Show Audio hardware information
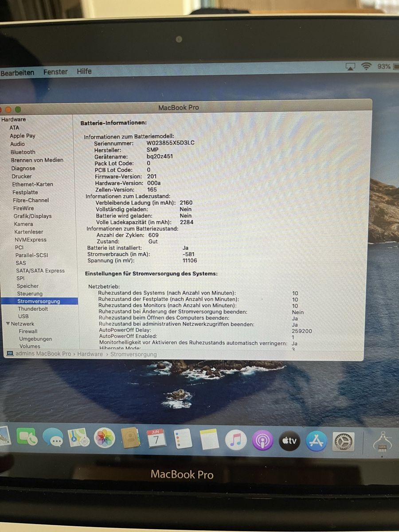The image size is (399, 532). 17,144
